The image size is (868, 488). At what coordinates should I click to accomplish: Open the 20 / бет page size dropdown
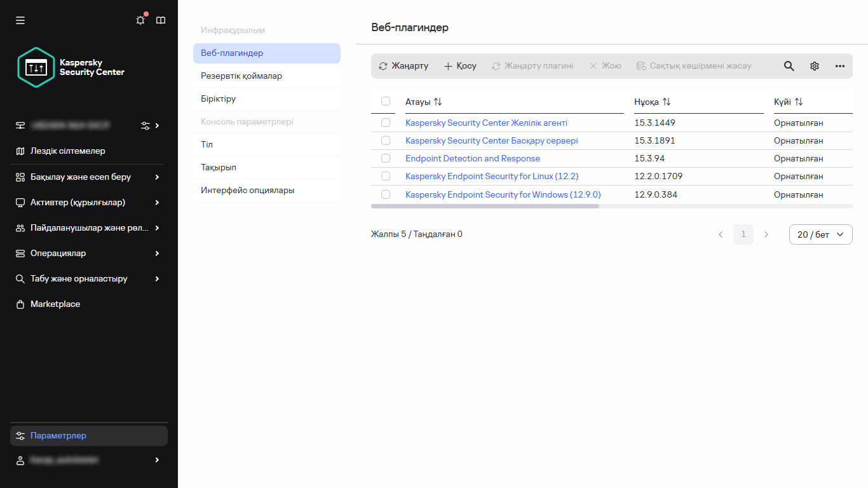[x=820, y=234]
